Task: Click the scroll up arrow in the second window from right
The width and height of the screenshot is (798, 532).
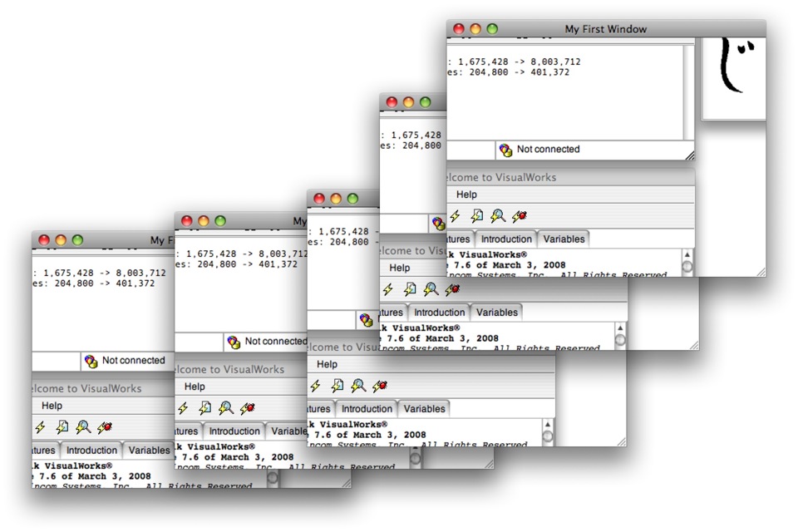Action: [x=620, y=328]
